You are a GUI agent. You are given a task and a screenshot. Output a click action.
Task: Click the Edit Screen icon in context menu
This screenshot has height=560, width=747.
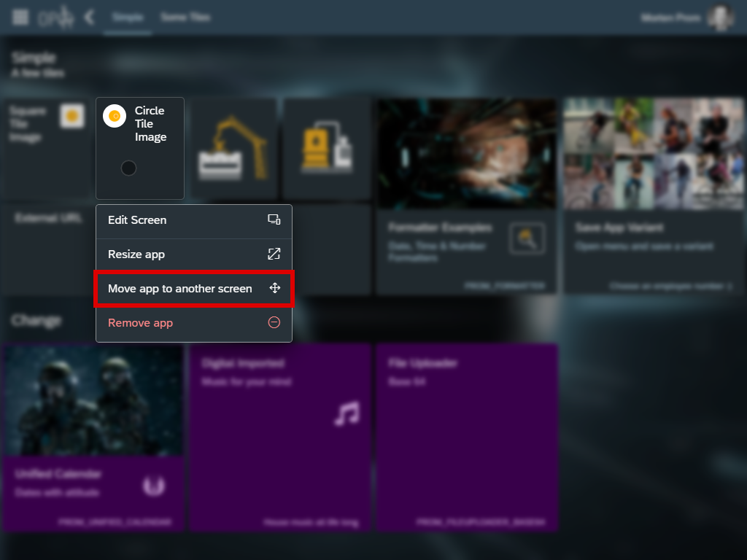(274, 220)
